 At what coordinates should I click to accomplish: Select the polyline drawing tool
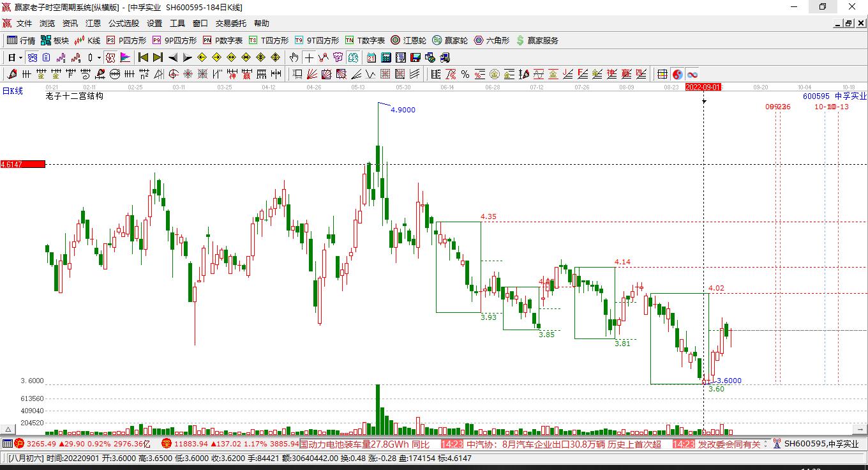point(324,57)
